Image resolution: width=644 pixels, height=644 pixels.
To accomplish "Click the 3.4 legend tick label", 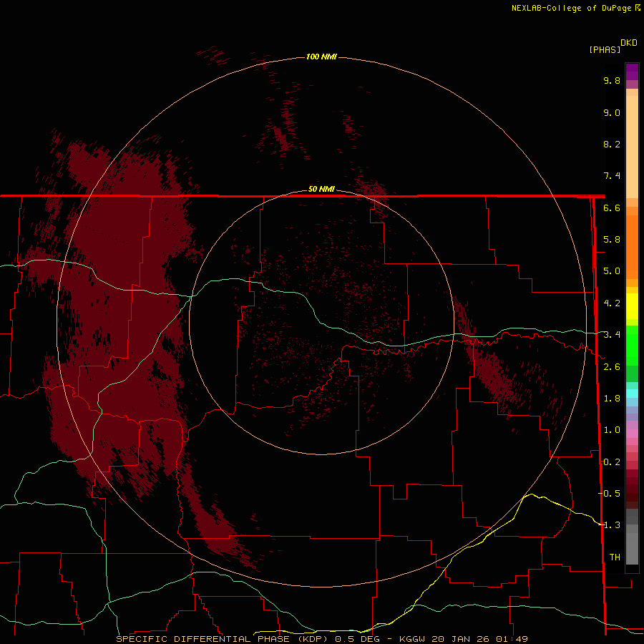I will [612, 335].
